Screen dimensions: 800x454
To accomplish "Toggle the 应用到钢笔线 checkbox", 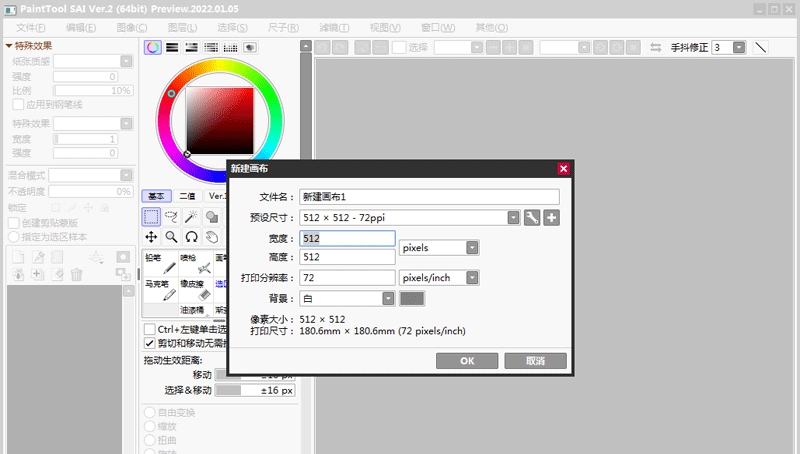I will (x=18, y=105).
